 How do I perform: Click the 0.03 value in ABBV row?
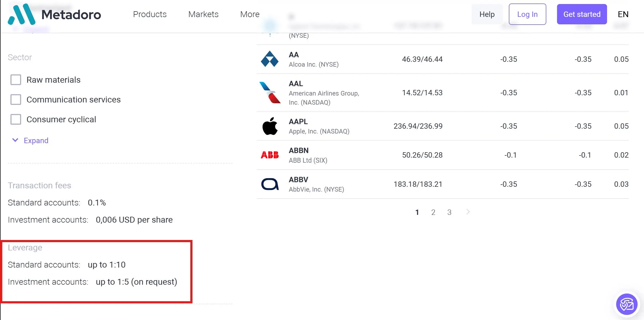point(621,184)
